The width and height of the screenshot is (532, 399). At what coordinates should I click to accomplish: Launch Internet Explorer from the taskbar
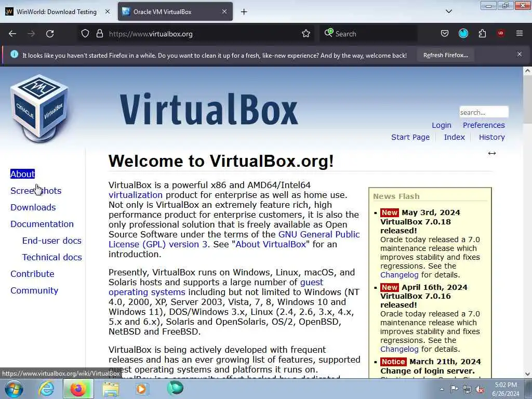[x=46, y=389]
